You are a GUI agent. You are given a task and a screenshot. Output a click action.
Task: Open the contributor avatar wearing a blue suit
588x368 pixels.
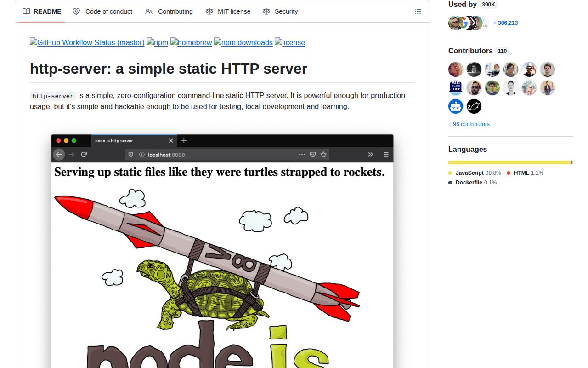tap(548, 88)
